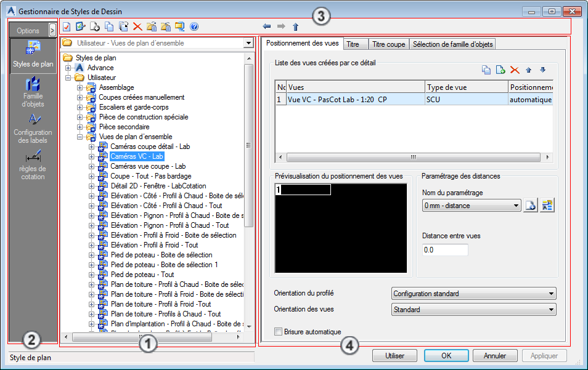Select Styles de plan sidebar category

[33, 55]
